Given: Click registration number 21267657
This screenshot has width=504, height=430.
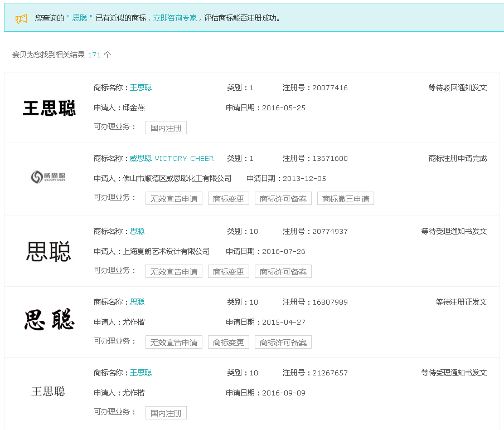Looking at the screenshot, I should coord(330,373).
